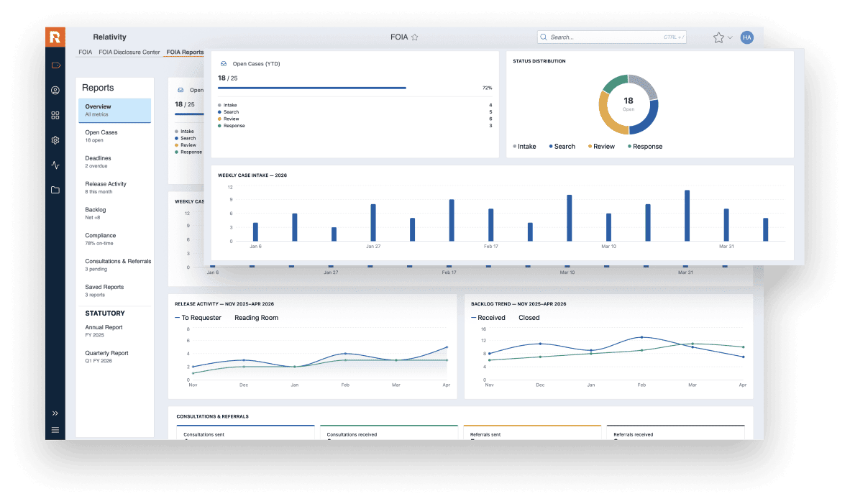Click the Relativity title text
850x504 pixels.
(109, 37)
